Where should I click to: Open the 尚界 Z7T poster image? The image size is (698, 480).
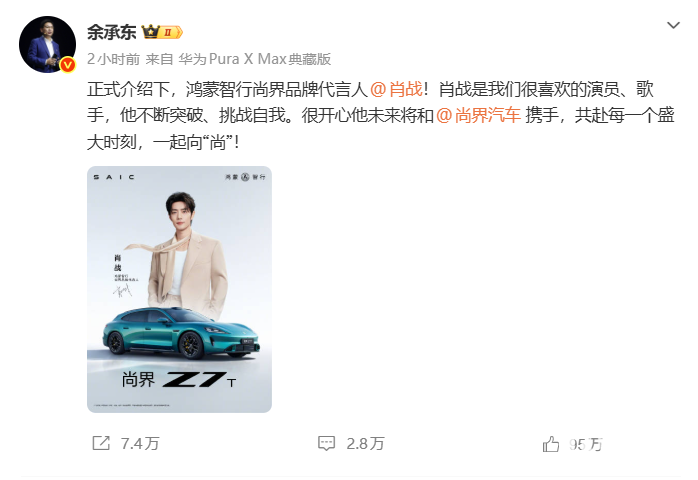pos(179,289)
